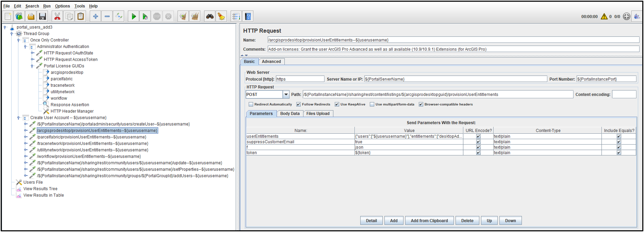
Task: Expand the HTTP Request OAuthState node
Action: [x=32, y=53]
